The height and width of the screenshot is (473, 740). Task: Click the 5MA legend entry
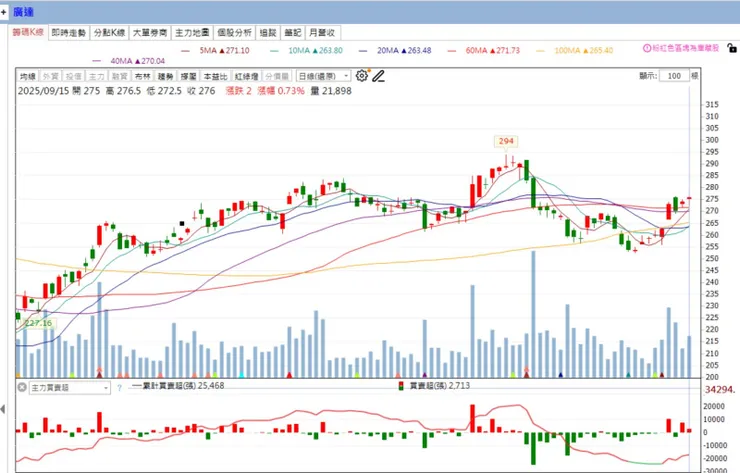tap(216, 51)
